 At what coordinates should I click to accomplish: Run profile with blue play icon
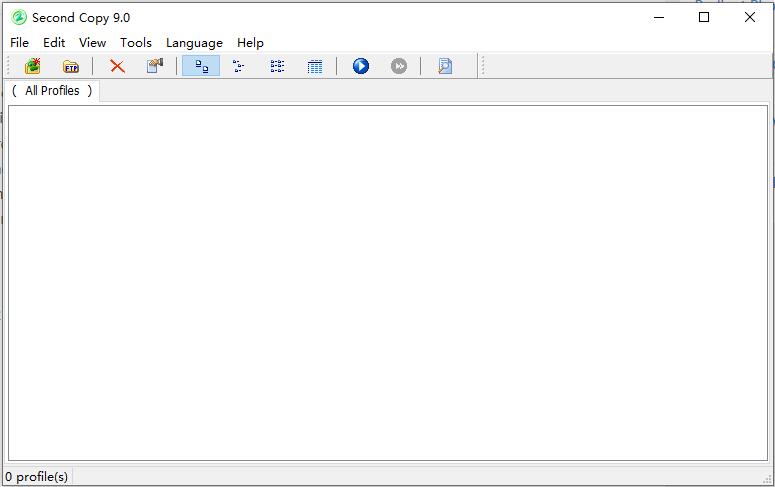pos(361,66)
